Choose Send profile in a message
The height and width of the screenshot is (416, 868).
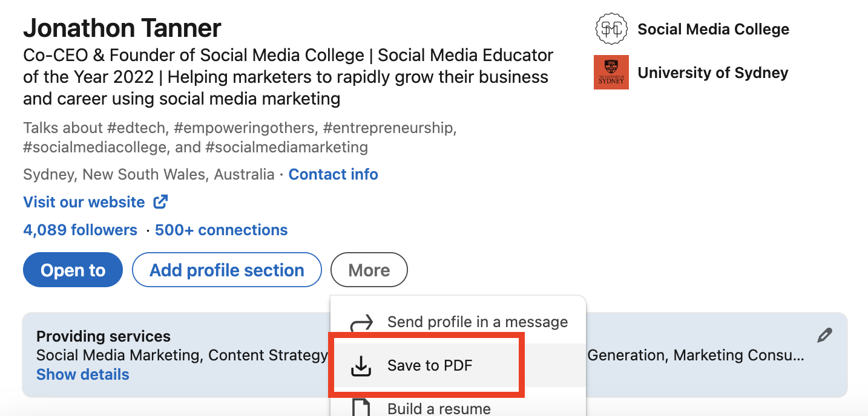pyautogui.click(x=476, y=322)
